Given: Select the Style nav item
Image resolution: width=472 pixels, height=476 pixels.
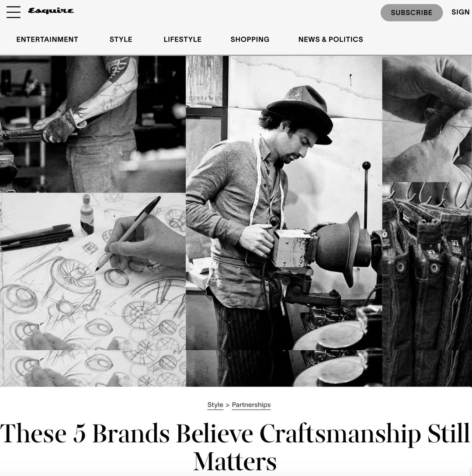Looking at the screenshot, I should (x=121, y=39).
